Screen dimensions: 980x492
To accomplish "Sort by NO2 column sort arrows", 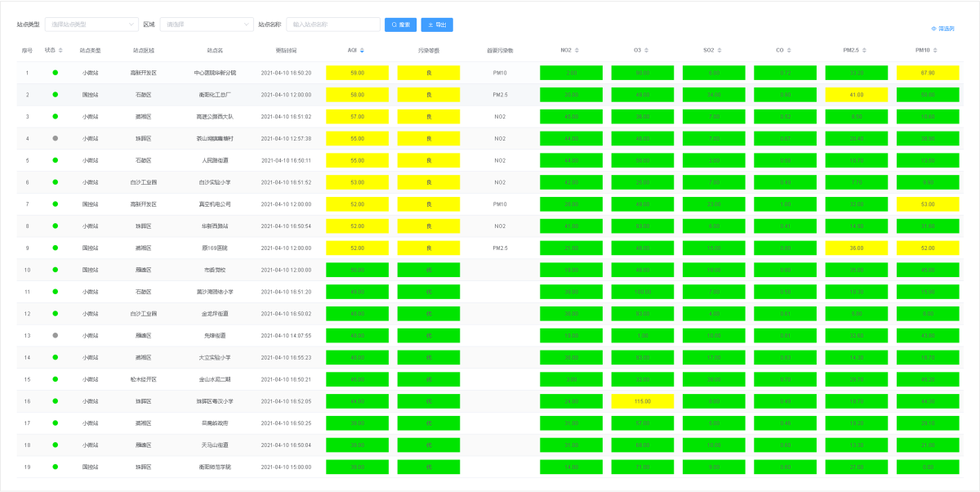I will click(577, 51).
